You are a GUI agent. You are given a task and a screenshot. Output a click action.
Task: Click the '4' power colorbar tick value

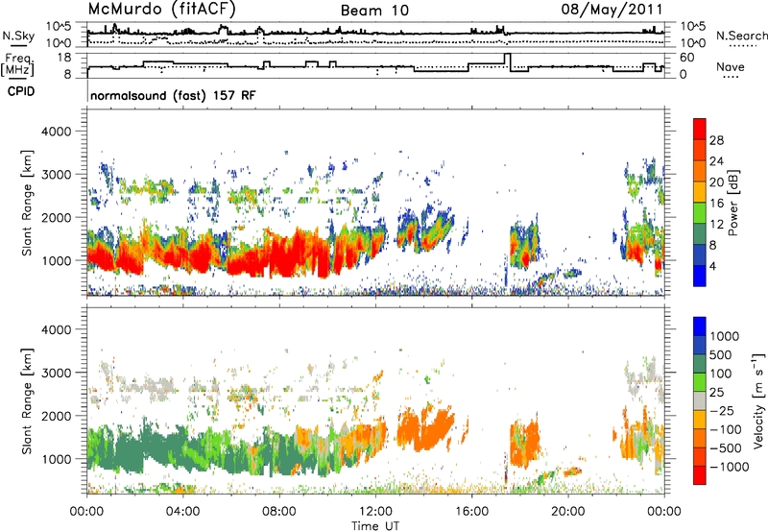tap(712, 266)
